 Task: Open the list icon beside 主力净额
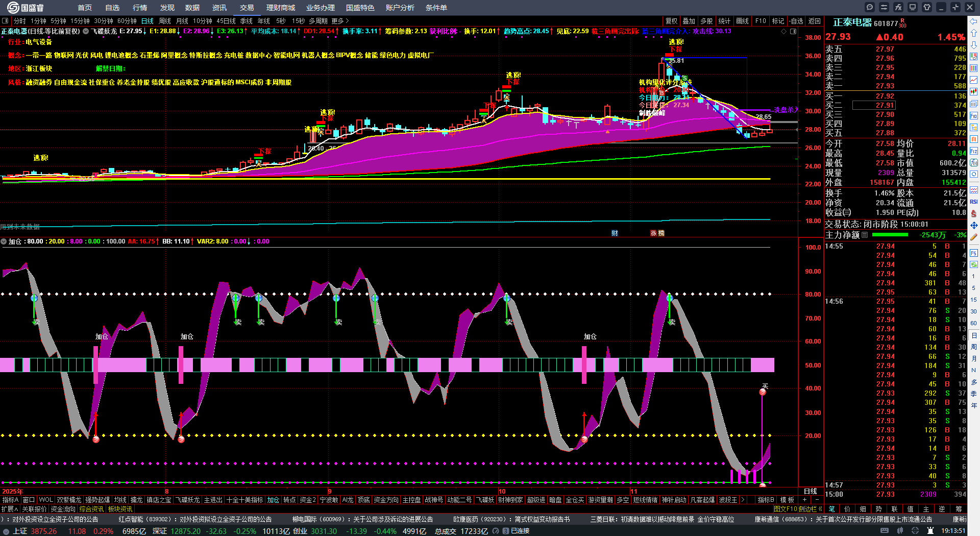(x=865, y=235)
